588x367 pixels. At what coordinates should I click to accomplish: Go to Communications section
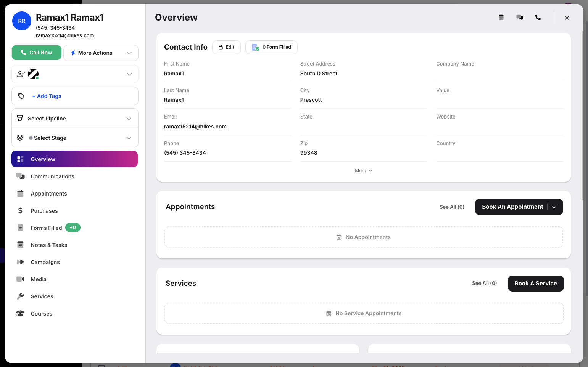click(52, 176)
